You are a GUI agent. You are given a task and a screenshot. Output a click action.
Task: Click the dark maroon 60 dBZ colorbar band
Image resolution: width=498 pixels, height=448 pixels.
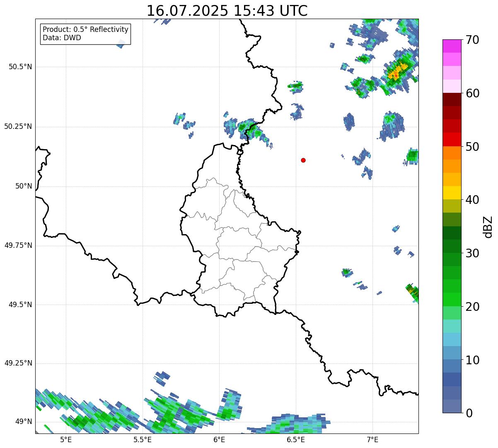tap(452, 99)
